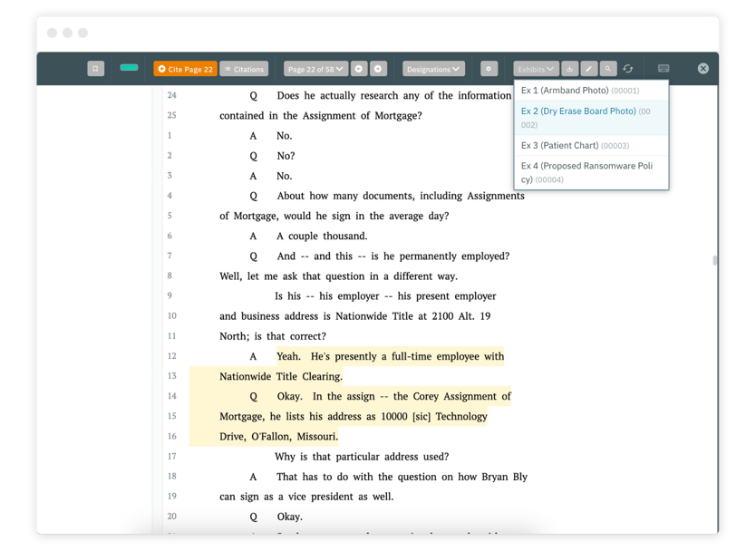The width and height of the screenshot is (756, 551).
Task: Open the settings gear icon
Action: (x=489, y=68)
